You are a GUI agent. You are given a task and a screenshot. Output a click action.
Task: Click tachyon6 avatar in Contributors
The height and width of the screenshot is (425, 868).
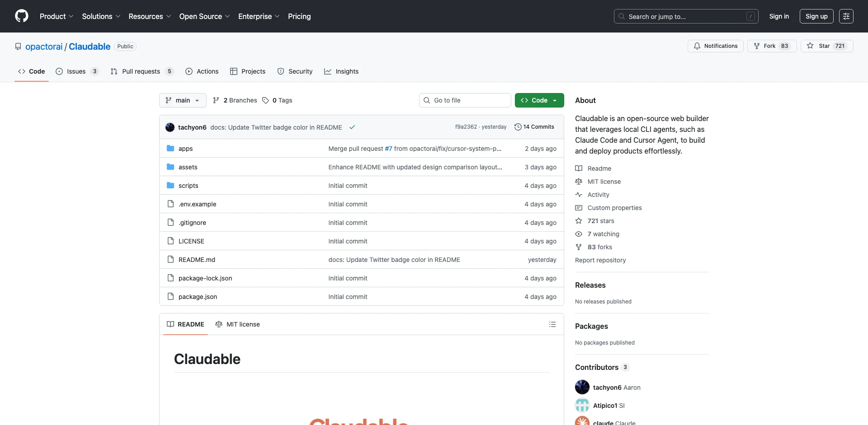[582, 387]
